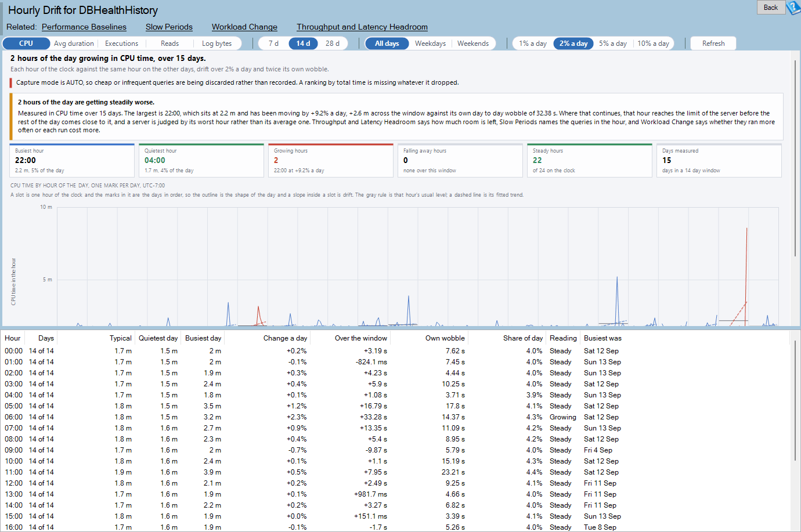Refresh the hourly drift report
Viewport: 801px width, 532px height.
pyautogui.click(x=713, y=44)
